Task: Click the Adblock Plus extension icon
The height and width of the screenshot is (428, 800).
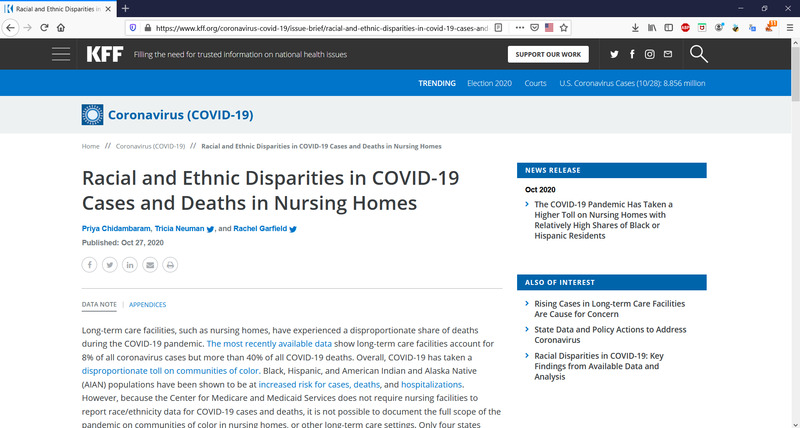Action: [686, 27]
